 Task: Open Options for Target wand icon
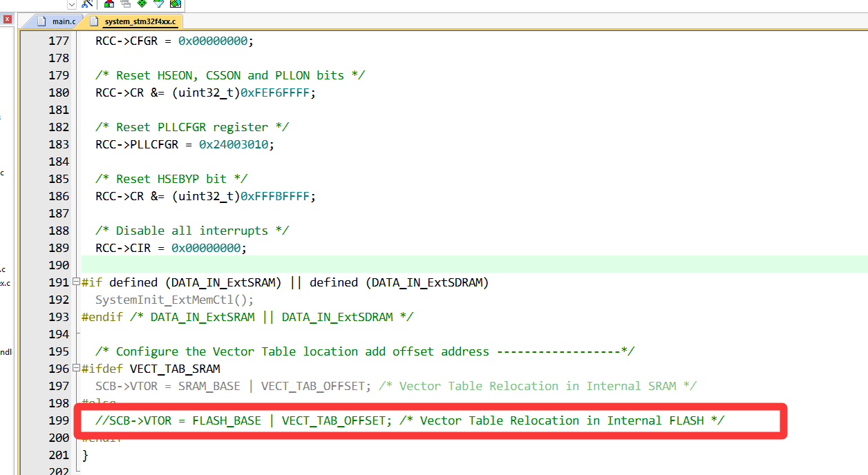pyautogui.click(x=87, y=3)
